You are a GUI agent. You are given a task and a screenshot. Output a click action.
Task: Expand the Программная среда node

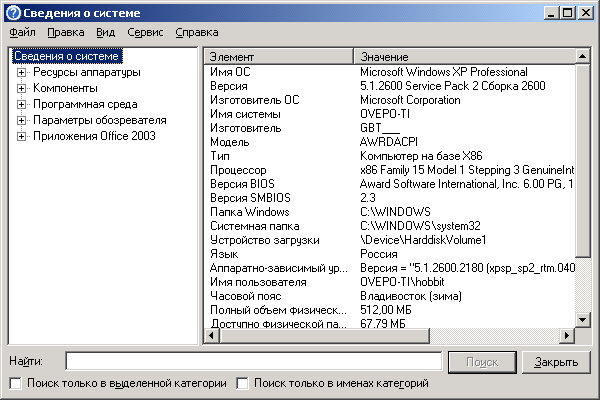click(x=21, y=104)
